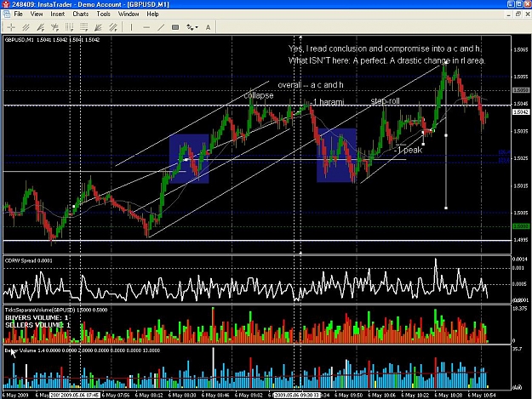
Task: Close the inner GBPUSD chart window
Action: tap(528, 14)
